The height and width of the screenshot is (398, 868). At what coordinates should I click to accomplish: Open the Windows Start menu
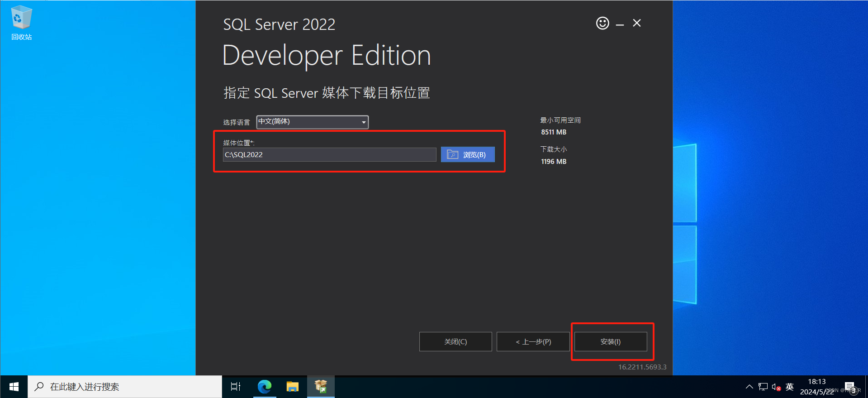click(14, 387)
